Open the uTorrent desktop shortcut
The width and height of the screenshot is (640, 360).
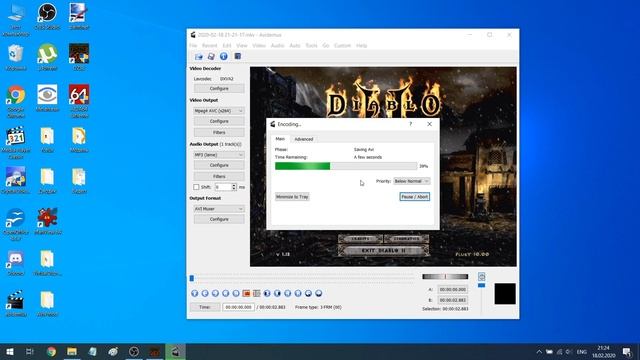coord(47,57)
